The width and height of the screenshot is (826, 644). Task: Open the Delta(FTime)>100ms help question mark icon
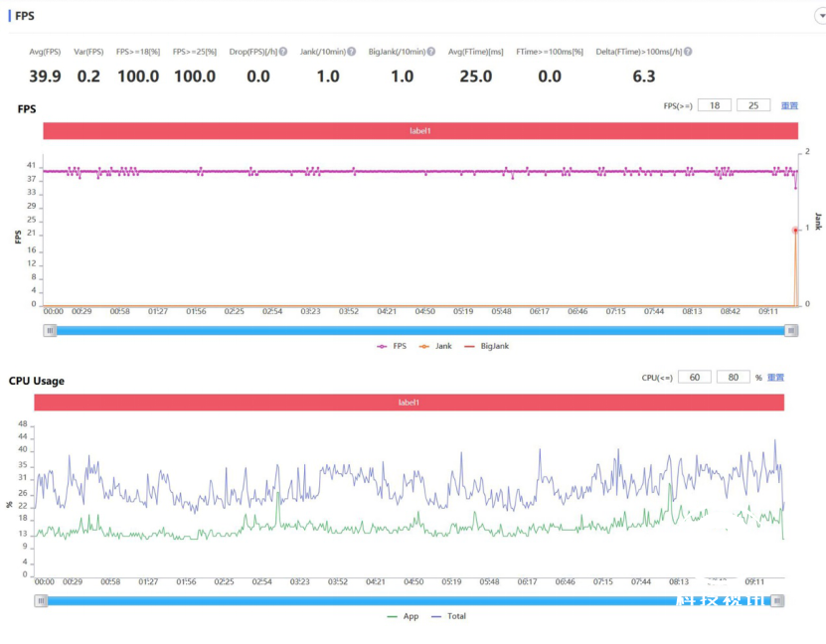pos(688,52)
